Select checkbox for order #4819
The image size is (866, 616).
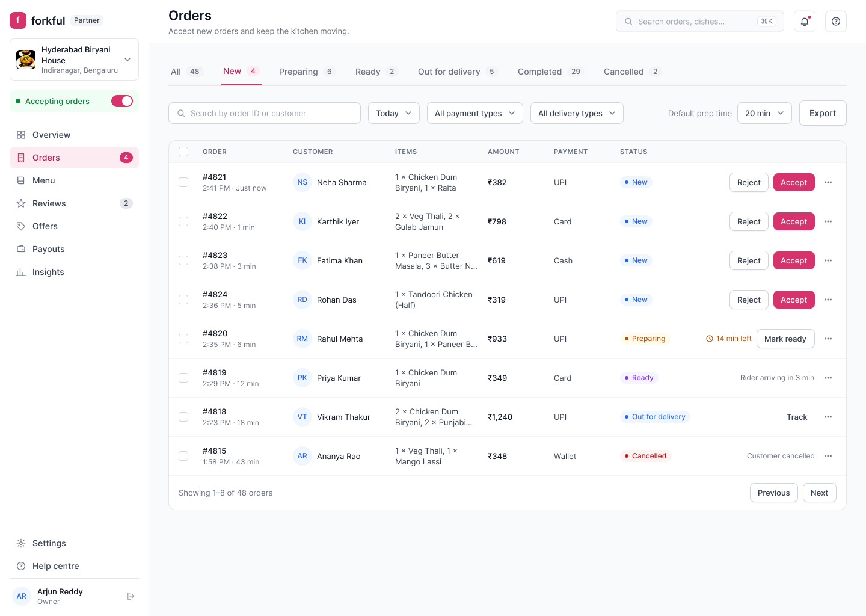(183, 378)
